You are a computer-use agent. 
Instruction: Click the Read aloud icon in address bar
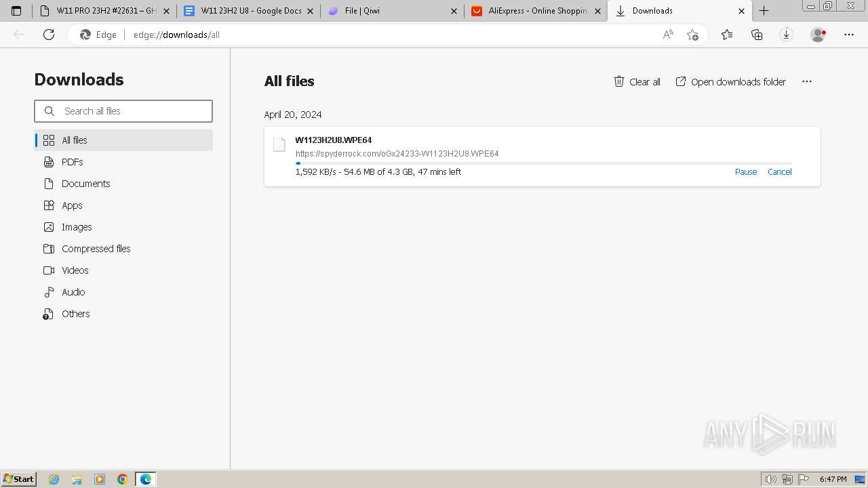[x=668, y=35]
